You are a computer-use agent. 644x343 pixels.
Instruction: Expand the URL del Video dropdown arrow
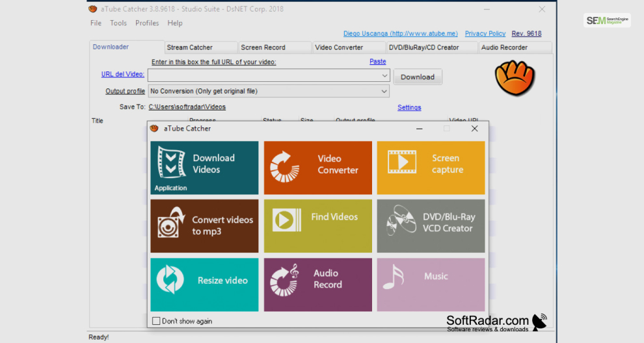384,75
